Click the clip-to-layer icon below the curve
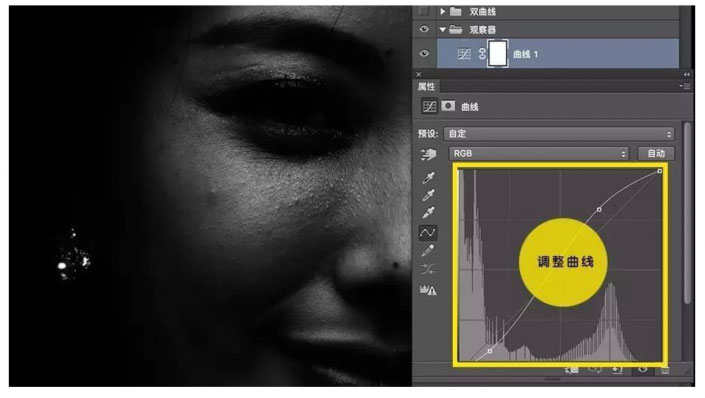This screenshot has width=705, height=398. pos(572,369)
